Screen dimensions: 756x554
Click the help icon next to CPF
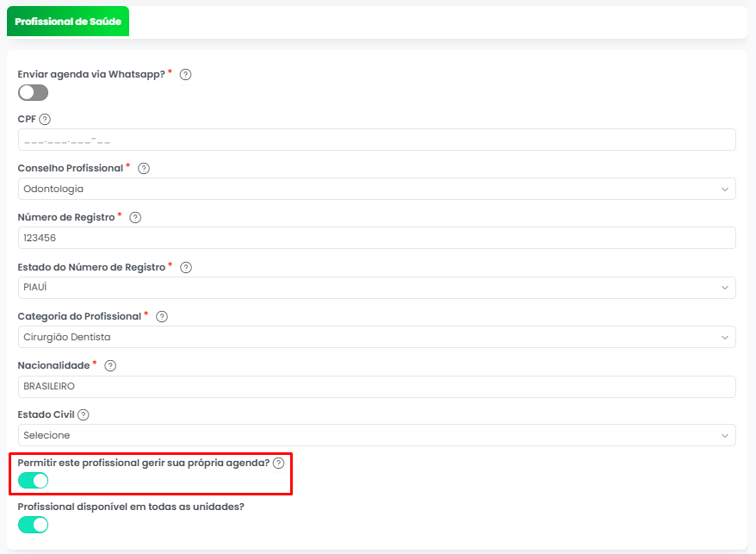[45, 120]
